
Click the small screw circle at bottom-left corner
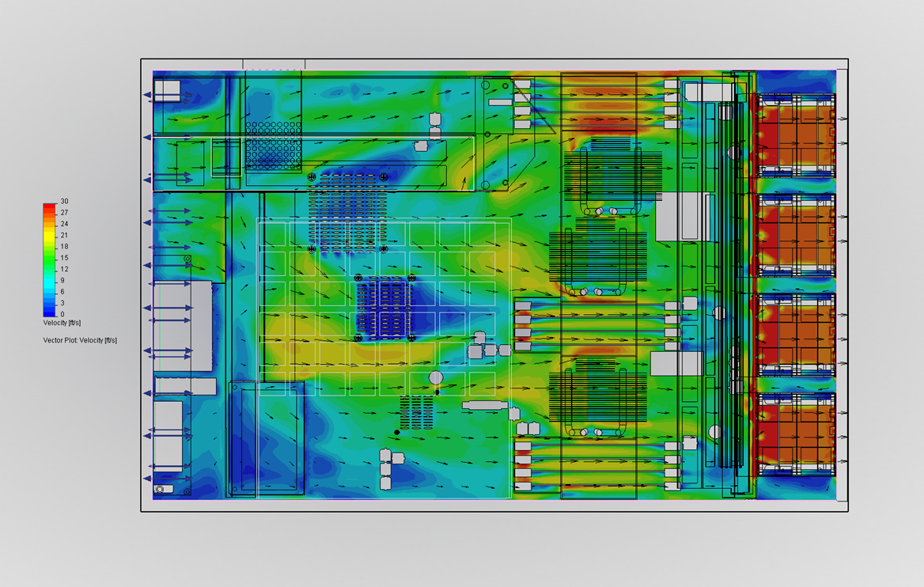tap(161, 490)
